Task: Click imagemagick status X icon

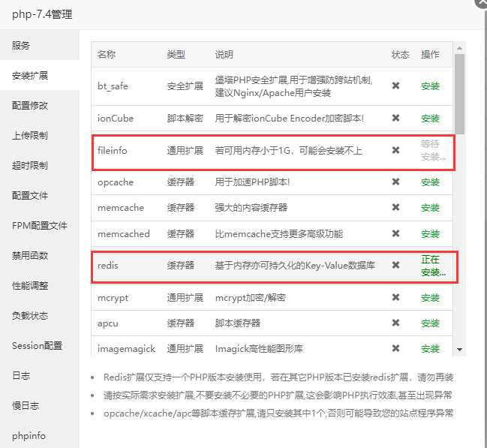Action: tap(395, 348)
